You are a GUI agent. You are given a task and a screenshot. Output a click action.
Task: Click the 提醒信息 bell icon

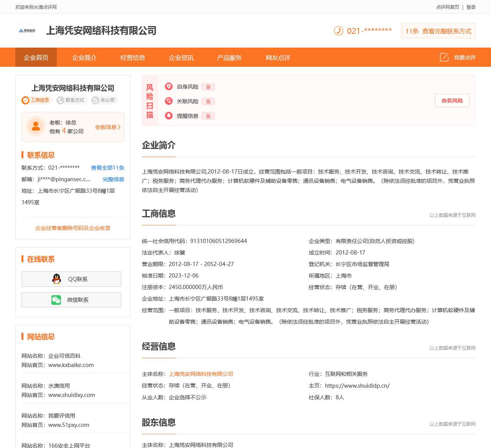click(x=169, y=116)
